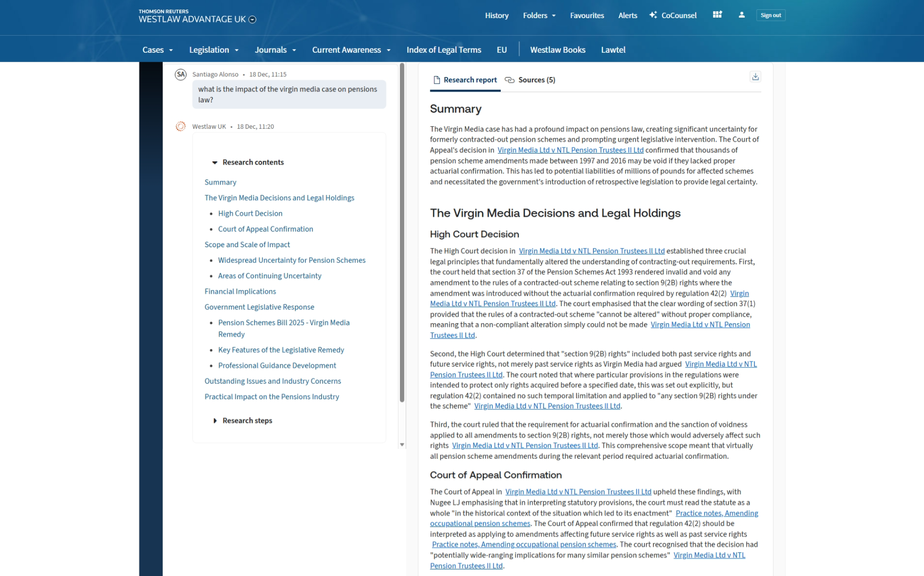Go to Financial Implications section
924x576 pixels.
click(240, 292)
